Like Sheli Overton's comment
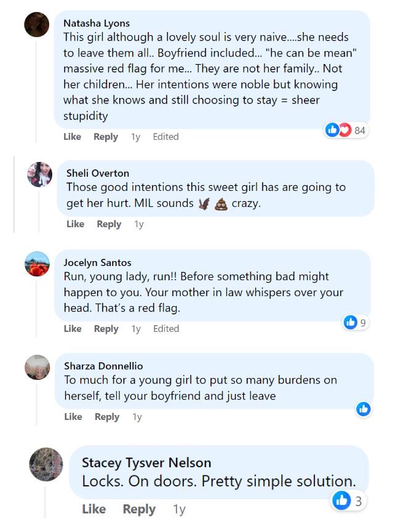398x532 pixels. click(75, 224)
